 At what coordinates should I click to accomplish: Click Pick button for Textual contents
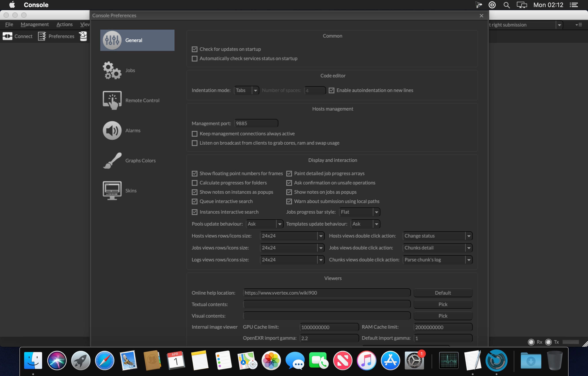coord(442,304)
